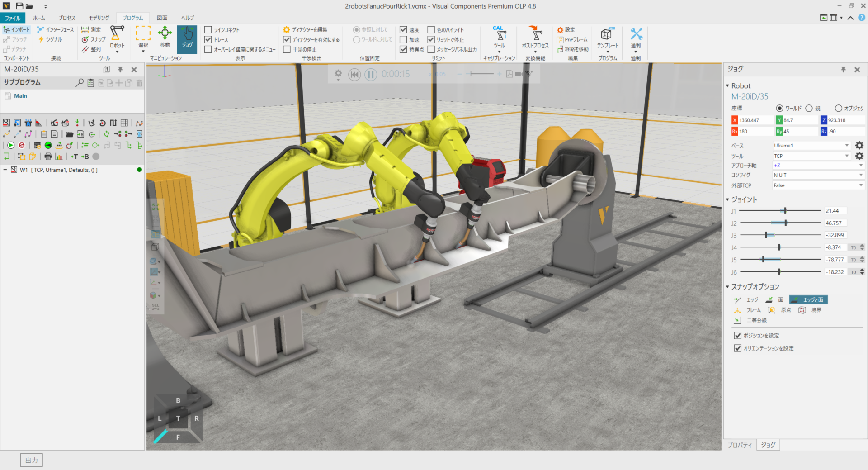The height and width of the screenshot is (470, 868).
Task: Open the Signal (シグナル) connection tool
Action: (50, 39)
